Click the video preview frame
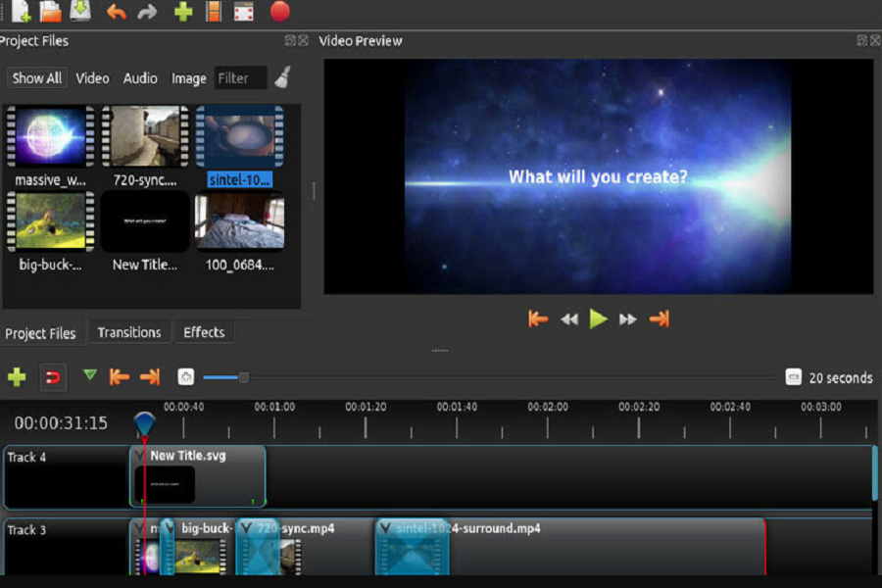882x588 pixels. tap(599, 176)
